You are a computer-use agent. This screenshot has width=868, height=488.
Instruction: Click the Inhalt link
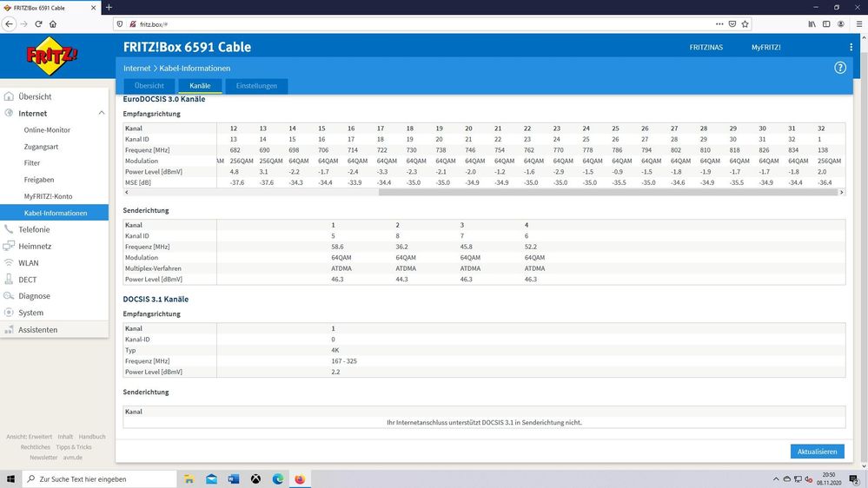coord(65,437)
